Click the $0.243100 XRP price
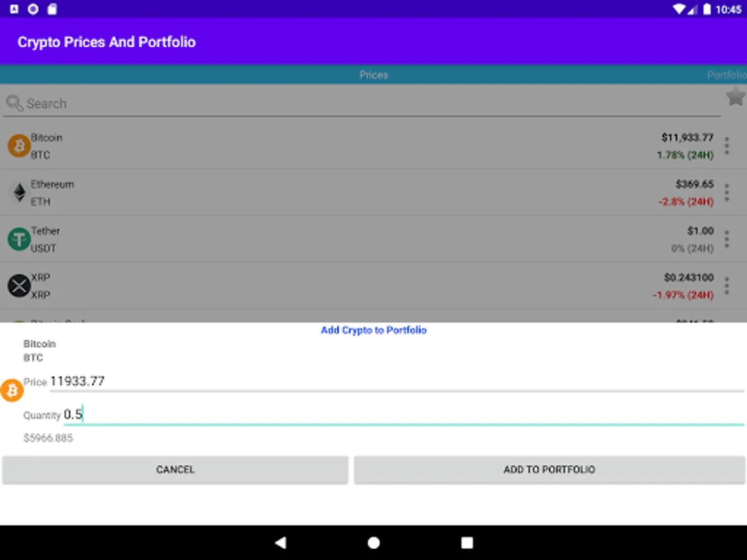The width and height of the screenshot is (747, 560). click(x=689, y=278)
